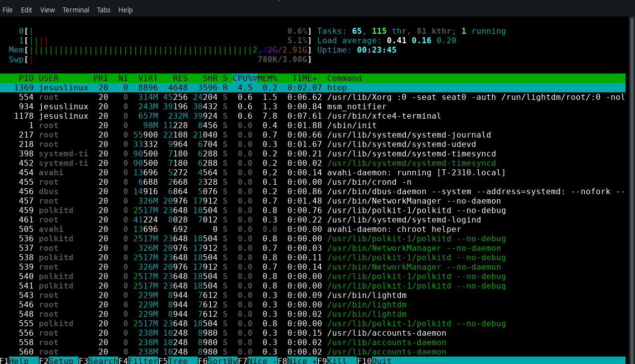The width and height of the screenshot is (635, 364).
Task: Sort by the PRI column header
Action: (101, 78)
